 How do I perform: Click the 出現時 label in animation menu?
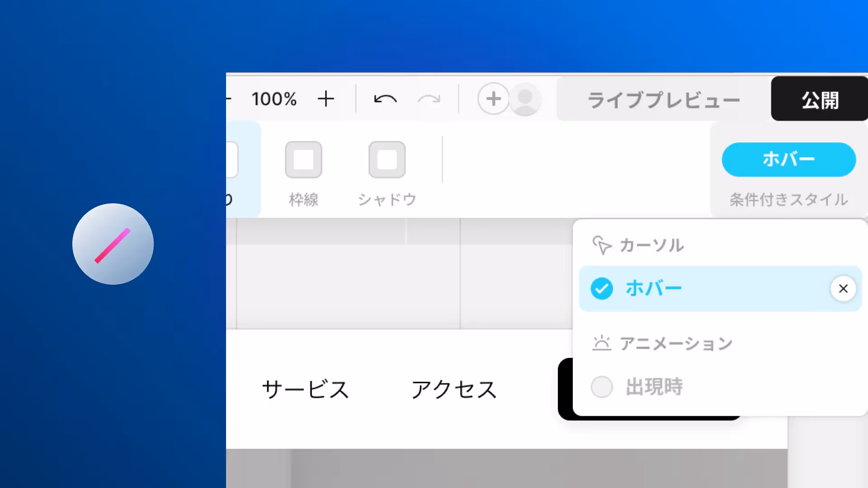coord(654,387)
